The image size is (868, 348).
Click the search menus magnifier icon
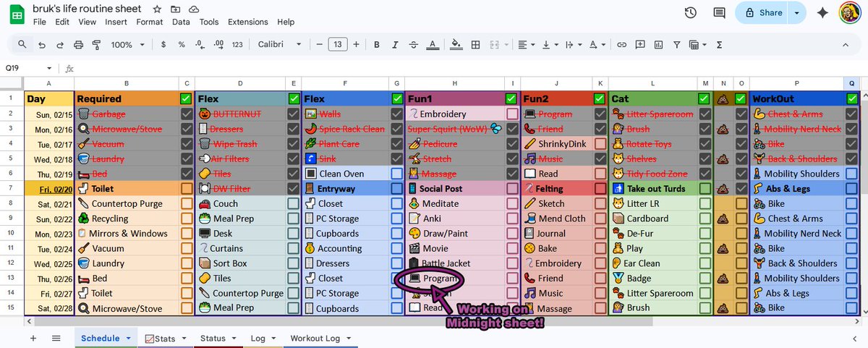[22, 44]
